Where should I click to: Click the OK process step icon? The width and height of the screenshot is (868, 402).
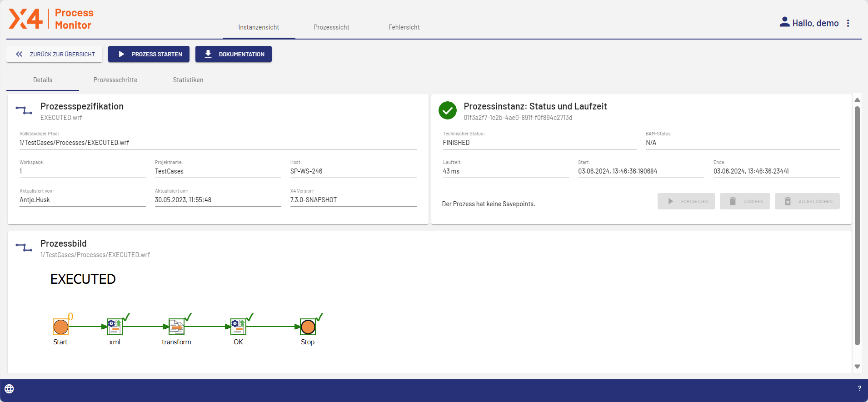[x=238, y=327]
